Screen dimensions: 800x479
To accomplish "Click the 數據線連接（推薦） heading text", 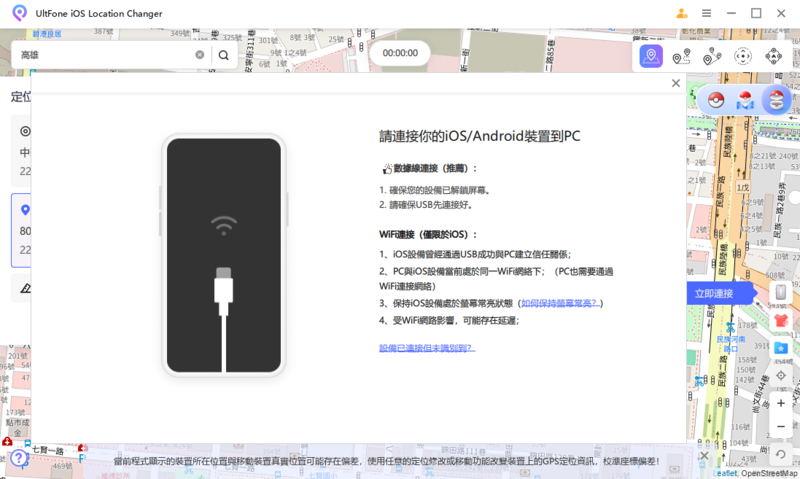I will [x=435, y=168].
